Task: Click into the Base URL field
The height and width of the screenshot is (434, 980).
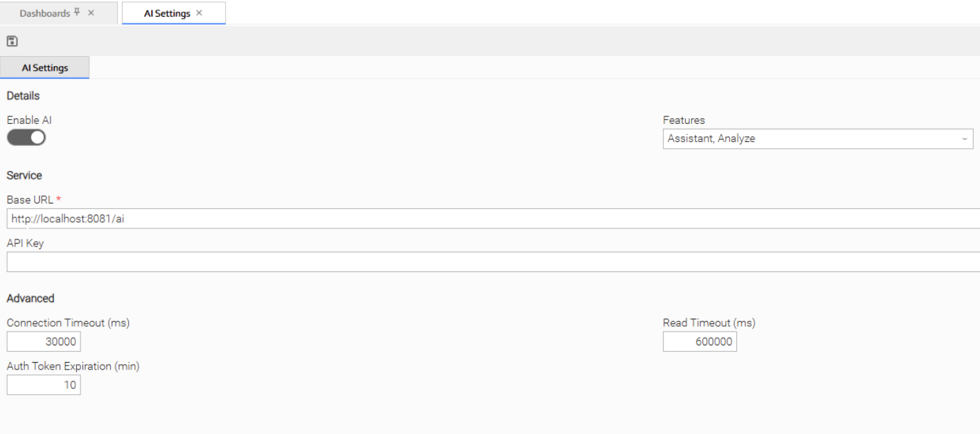Action: coord(485,219)
